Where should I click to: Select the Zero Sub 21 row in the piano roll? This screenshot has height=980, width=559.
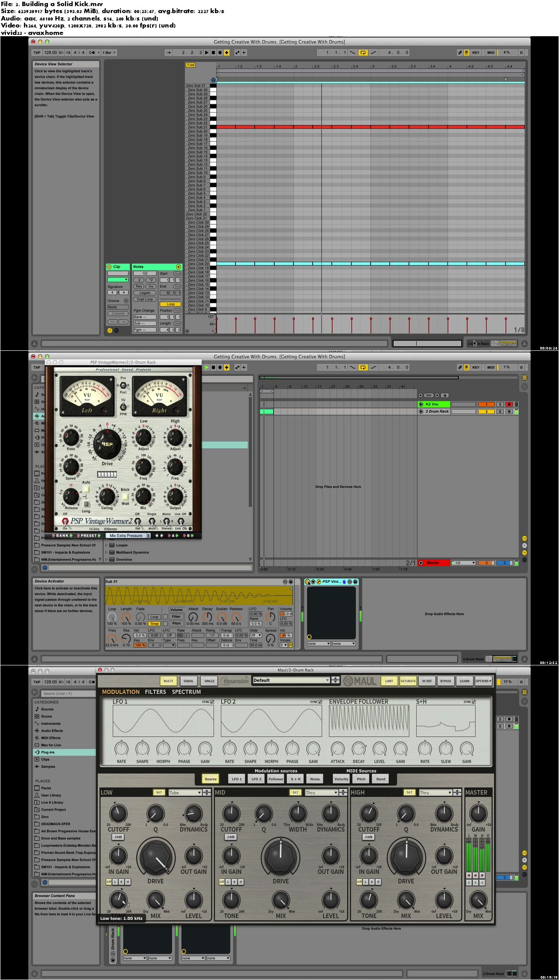pos(198,127)
